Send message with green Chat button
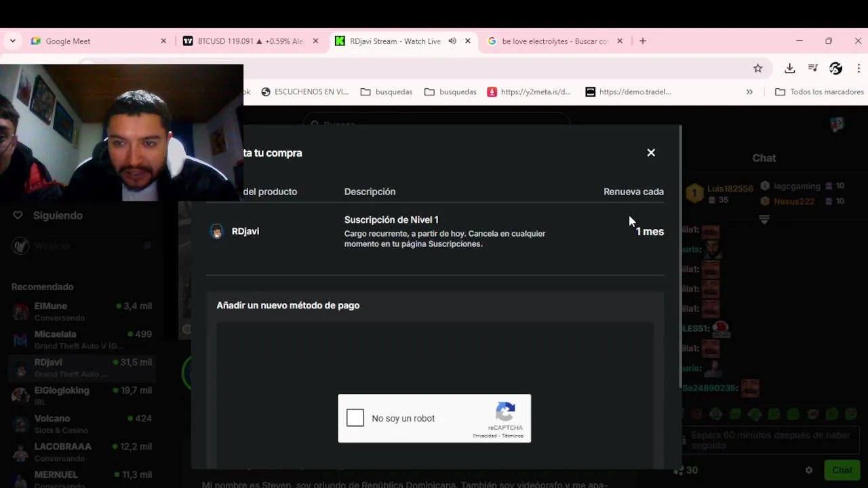868x488 pixels. 842,470
